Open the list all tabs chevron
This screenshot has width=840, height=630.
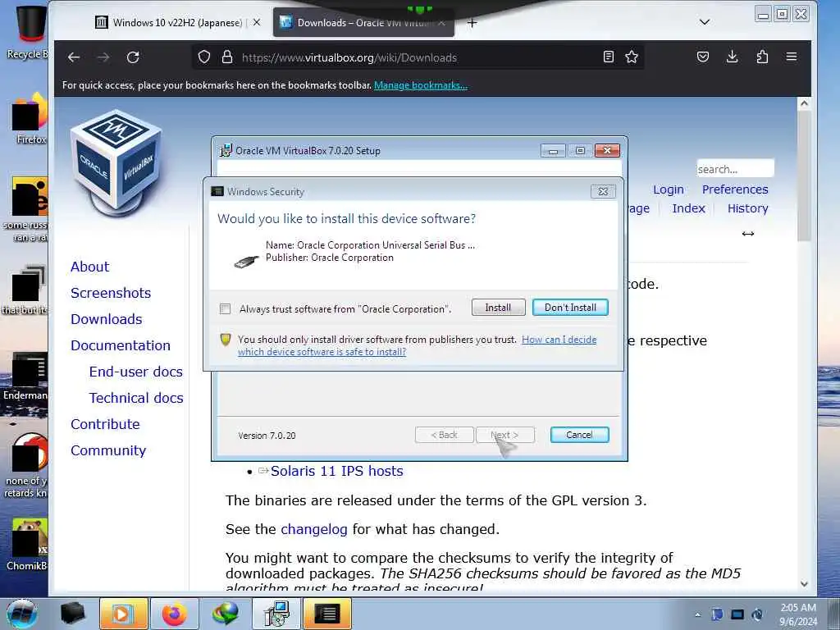(705, 22)
